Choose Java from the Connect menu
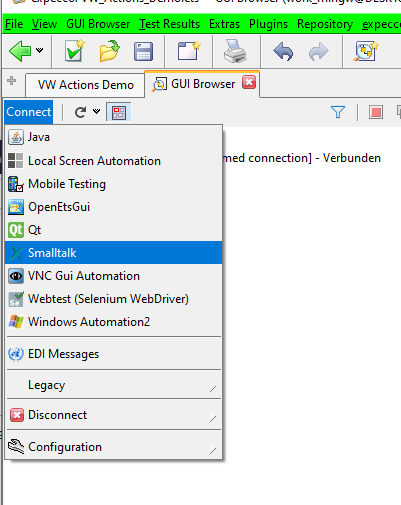Viewport: 401px width, 505px height. tap(114, 137)
